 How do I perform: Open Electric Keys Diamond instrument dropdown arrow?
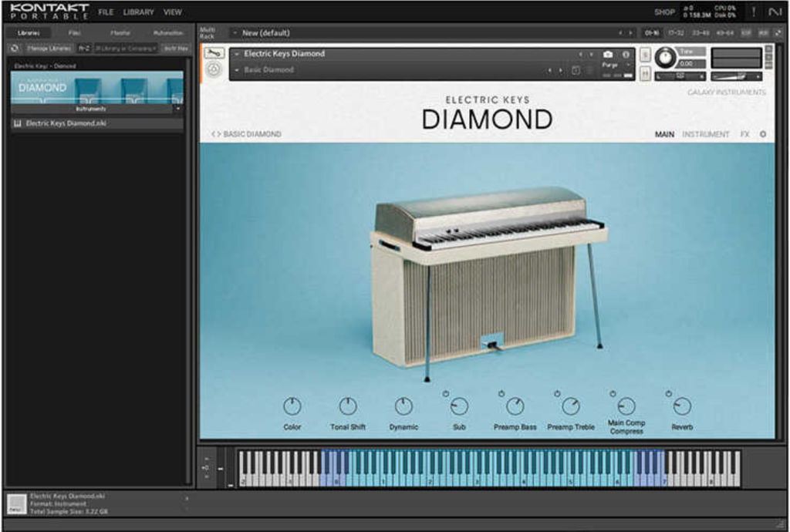(x=237, y=54)
